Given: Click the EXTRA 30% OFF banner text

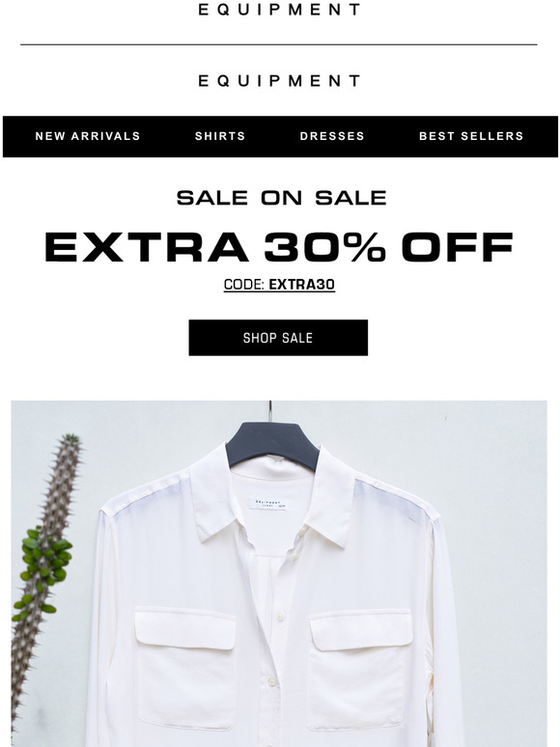Looking at the screenshot, I should [279, 247].
